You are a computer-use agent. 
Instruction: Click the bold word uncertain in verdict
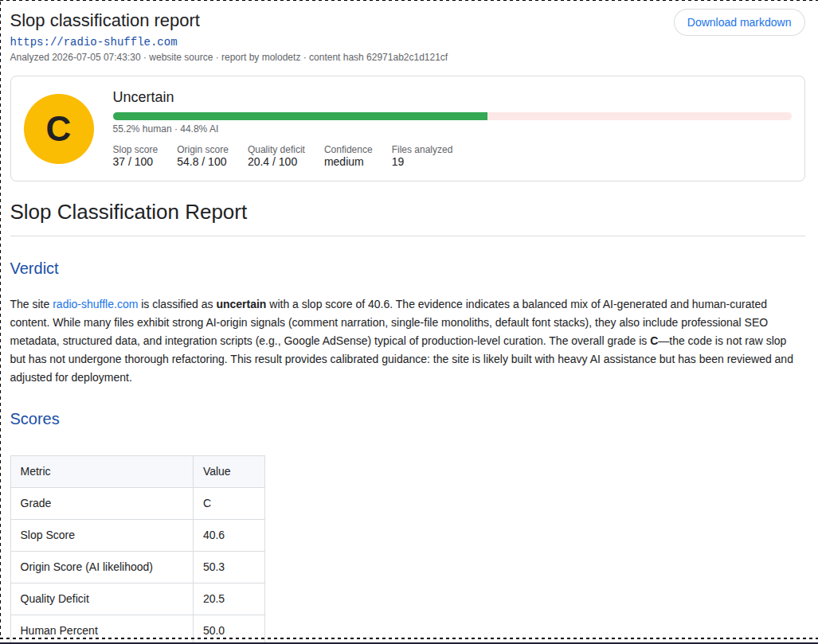tap(241, 304)
